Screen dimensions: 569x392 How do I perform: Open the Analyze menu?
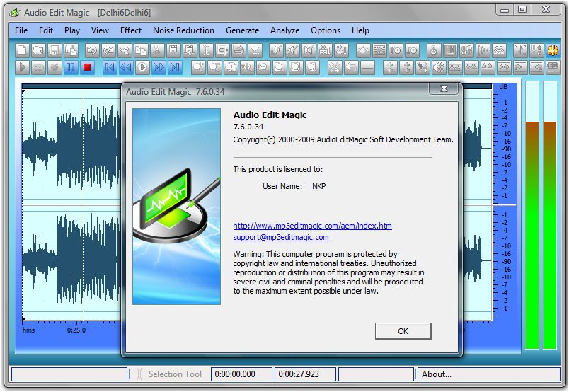[x=285, y=30]
